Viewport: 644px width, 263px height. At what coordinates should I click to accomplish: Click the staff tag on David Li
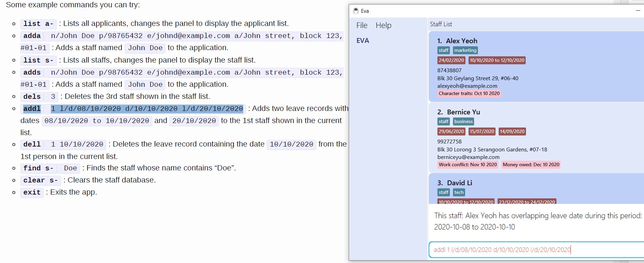[444, 192]
